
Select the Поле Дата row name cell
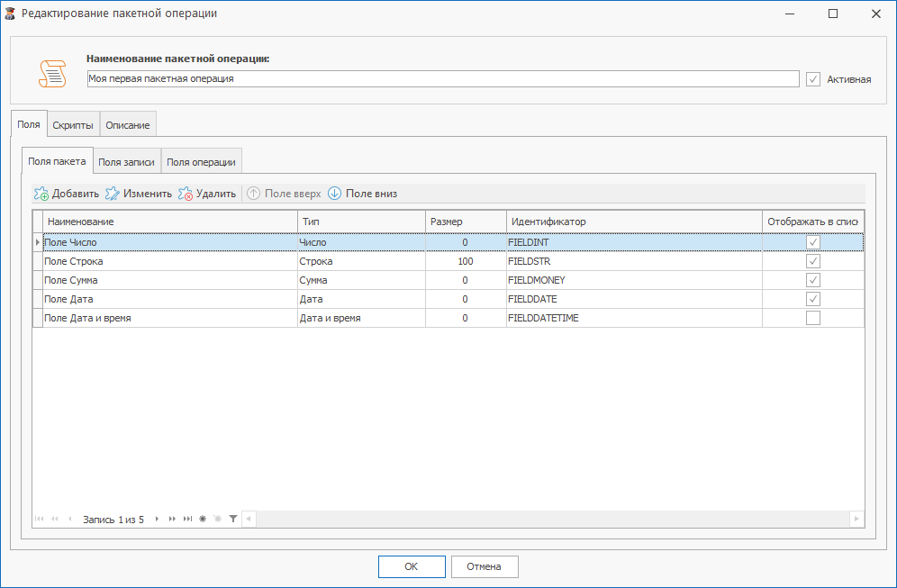pyautogui.click(x=170, y=299)
